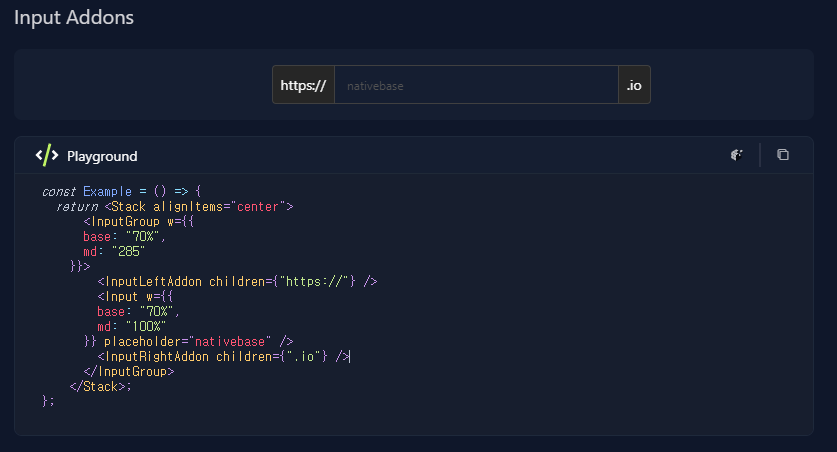Screen dimensions: 837x452
Task: Copy the playground code
Action: coord(783,155)
